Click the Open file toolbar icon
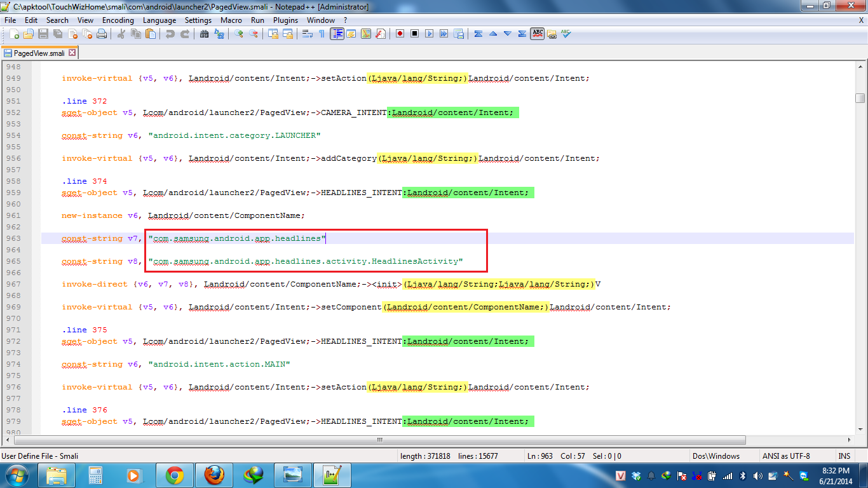 click(x=29, y=34)
